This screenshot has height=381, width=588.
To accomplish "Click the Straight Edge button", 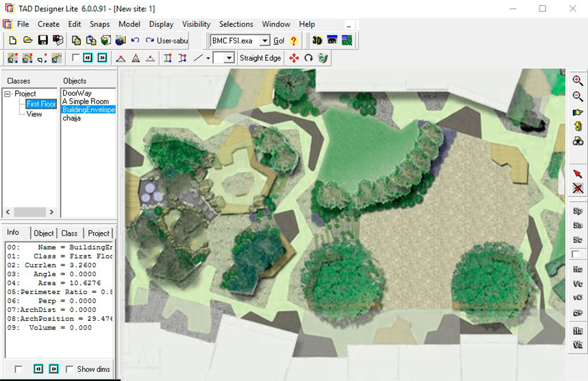I will click(260, 58).
